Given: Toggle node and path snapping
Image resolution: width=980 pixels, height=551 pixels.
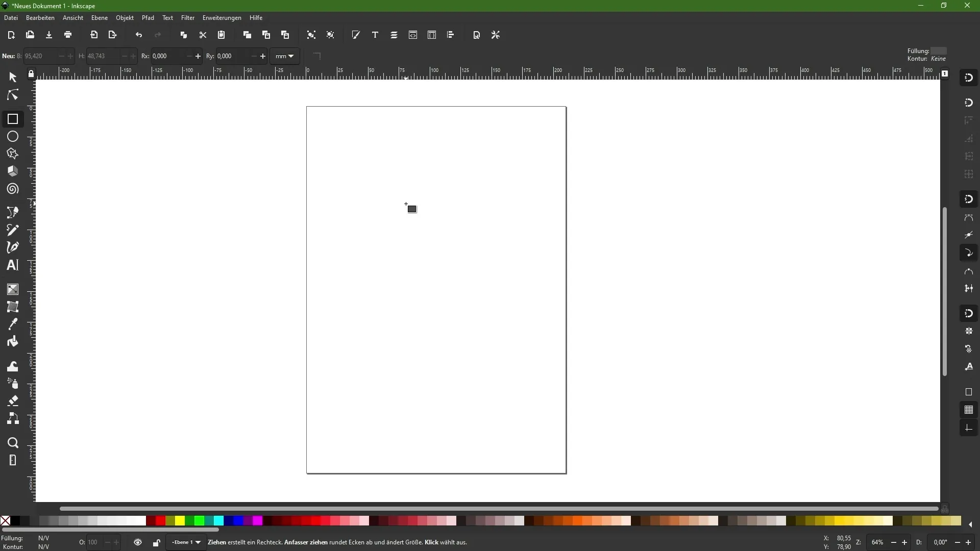Looking at the screenshot, I should tap(969, 199).
